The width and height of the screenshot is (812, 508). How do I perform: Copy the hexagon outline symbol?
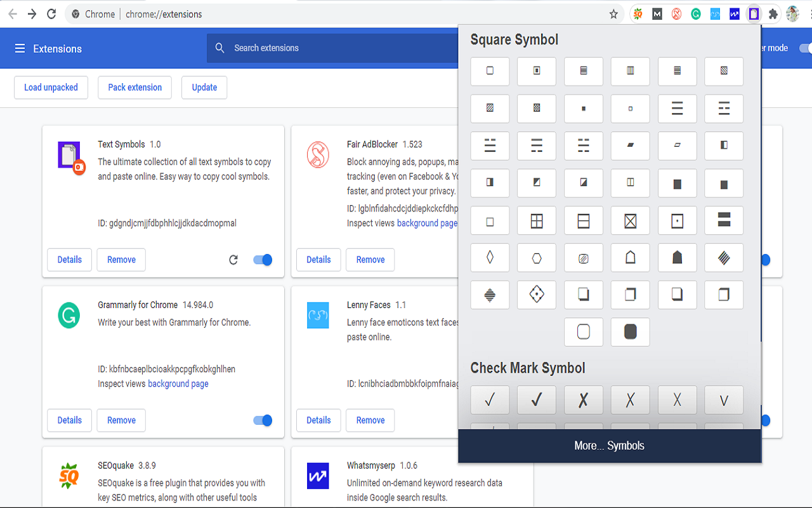click(537, 257)
